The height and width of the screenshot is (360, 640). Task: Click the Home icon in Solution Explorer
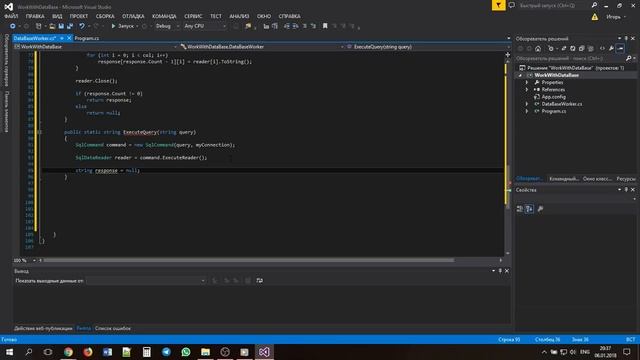pyautogui.click(x=538, y=49)
